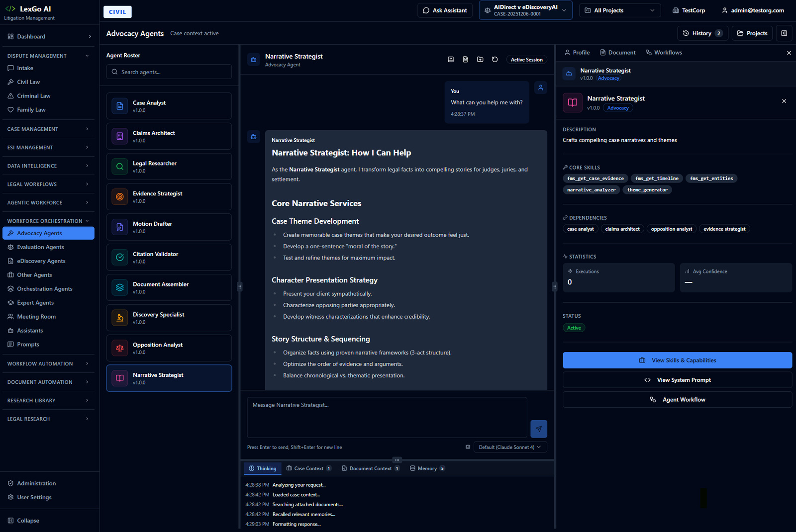Viewport: 796px width, 532px height.
Task: Open the case selector AIDirect v eDiscoveryAI
Action: click(525, 10)
